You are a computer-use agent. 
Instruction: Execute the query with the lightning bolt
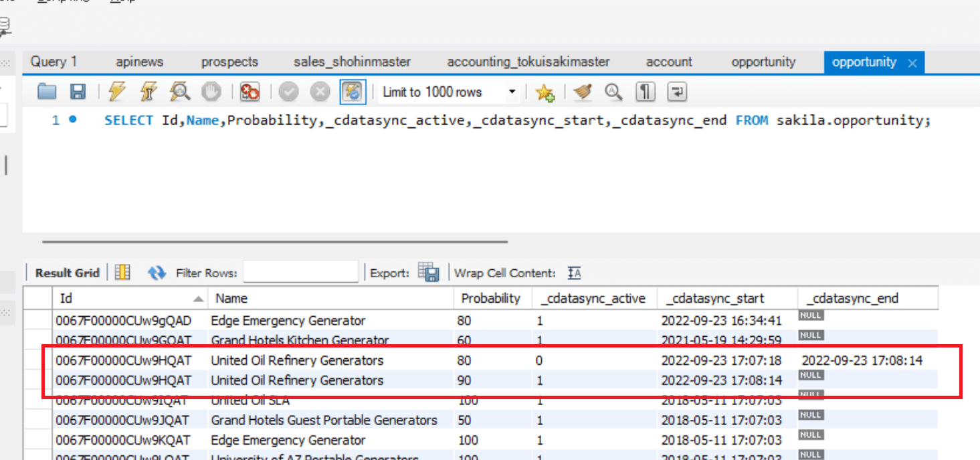coord(117,92)
